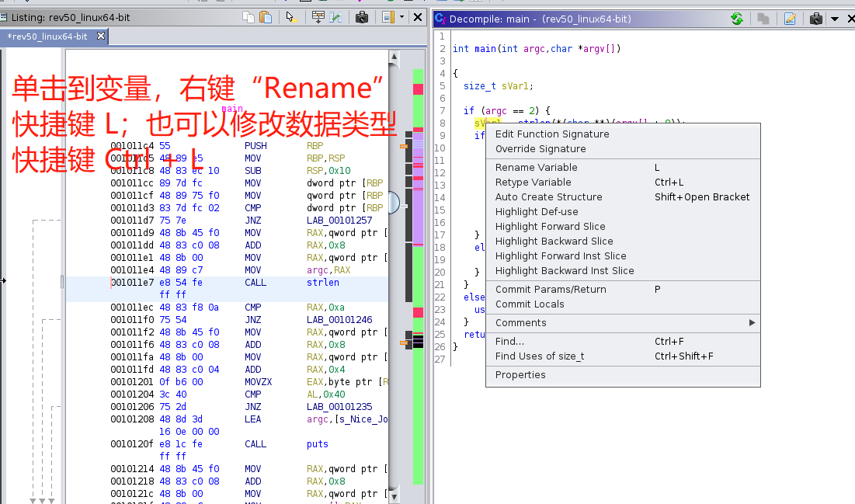The width and height of the screenshot is (855, 504).
Task: Take a snapshot of the Listing window
Action: tap(362, 17)
